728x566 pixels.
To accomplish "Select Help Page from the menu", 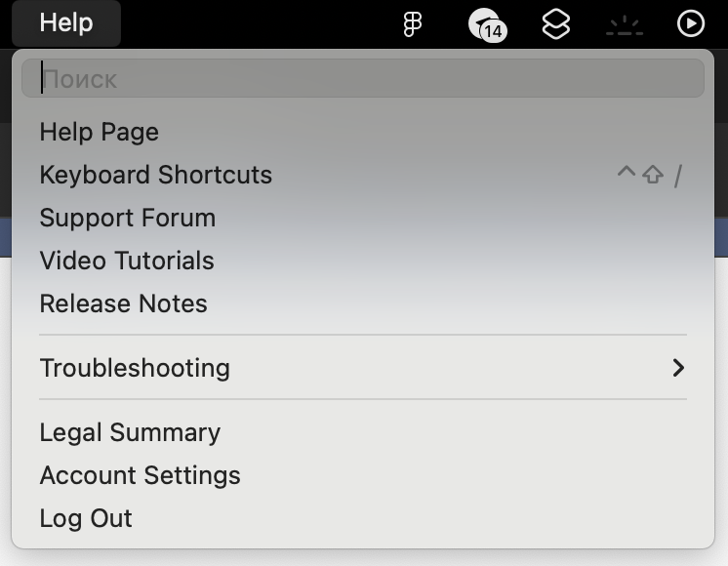I will pos(363,132).
